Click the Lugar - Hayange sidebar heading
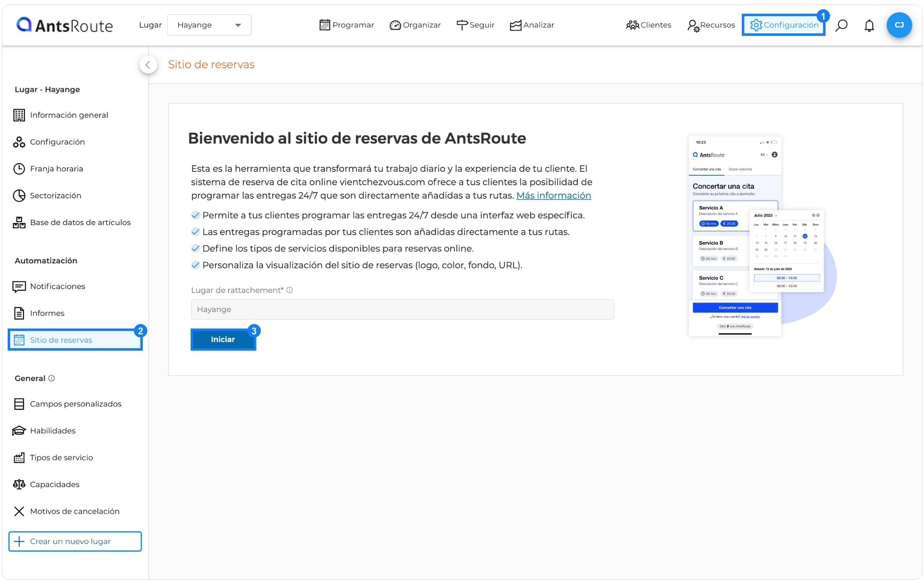Image resolution: width=924 pixels, height=584 pixels. point(47,89)
